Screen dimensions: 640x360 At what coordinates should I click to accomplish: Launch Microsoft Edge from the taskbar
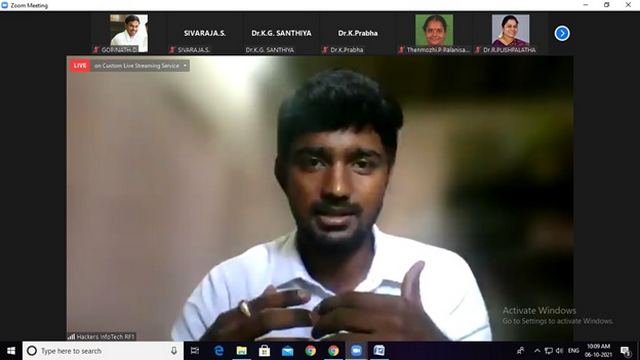[219, 351]
